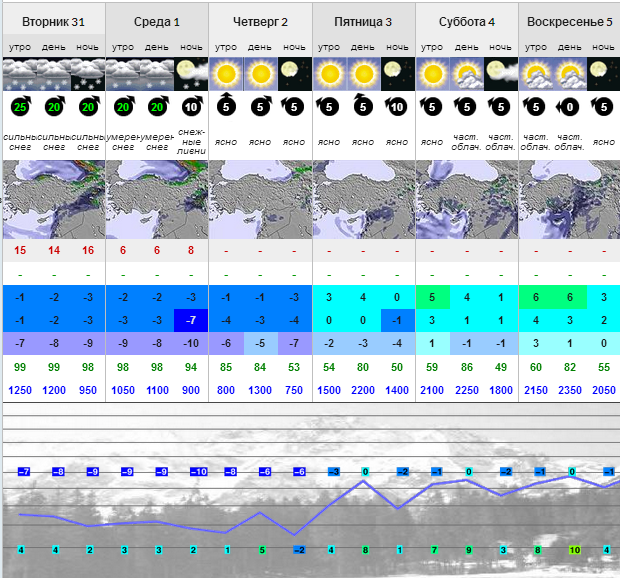620x578 pixels.
Task: Click the 7 marker on the lower graph row
Action: click(x=435, y=550)
